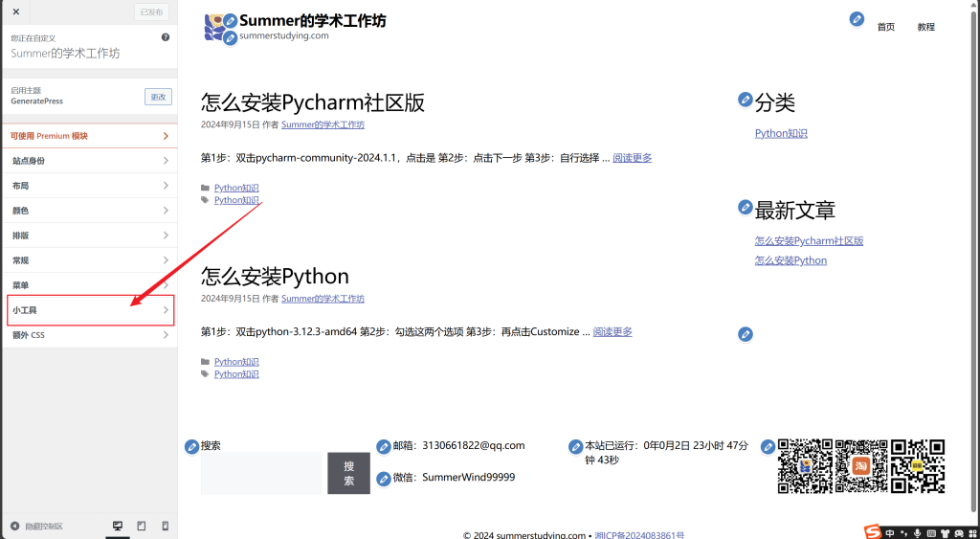980x539 pixels.
Task: Open the 布局 panel
Action: coord(89,186)
